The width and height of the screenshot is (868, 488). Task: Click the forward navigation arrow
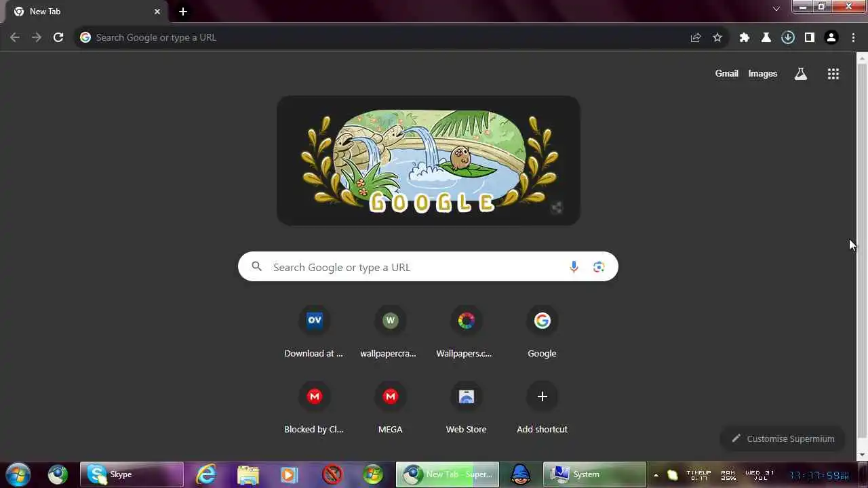pyautogui.click(x=37, y=37)
